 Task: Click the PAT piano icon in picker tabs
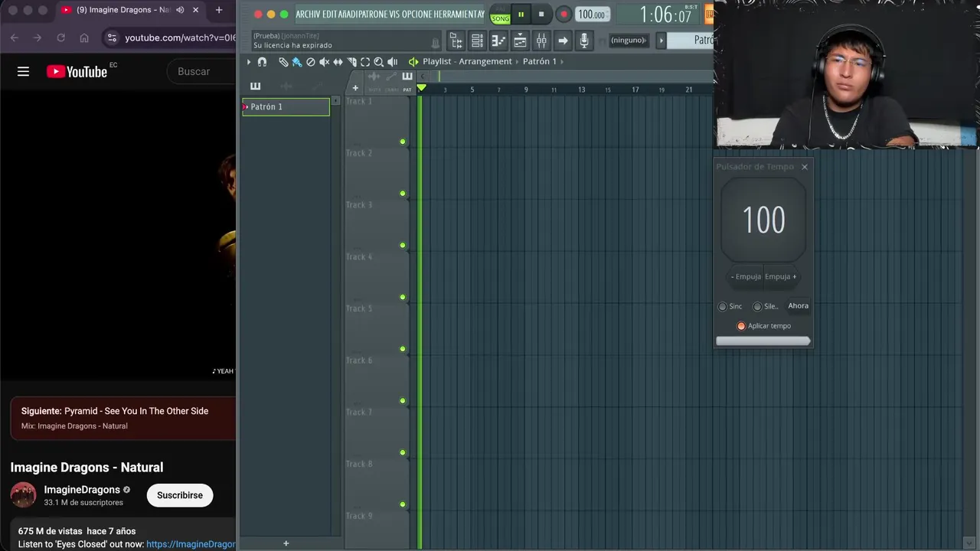(407, 78)
